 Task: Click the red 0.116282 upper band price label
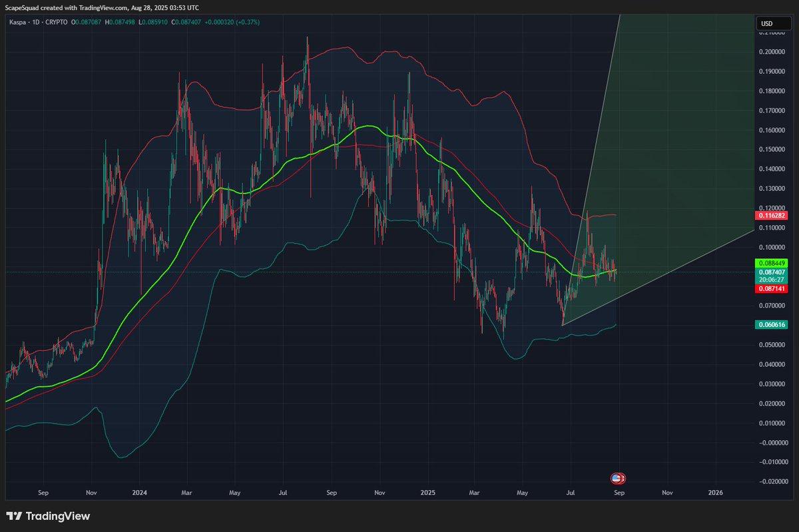click(772, 216)
